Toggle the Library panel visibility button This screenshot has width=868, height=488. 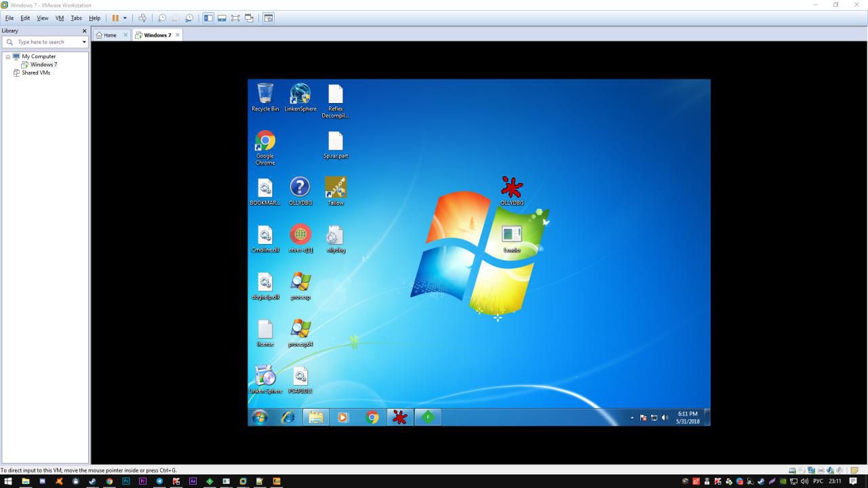pos(208,18)
